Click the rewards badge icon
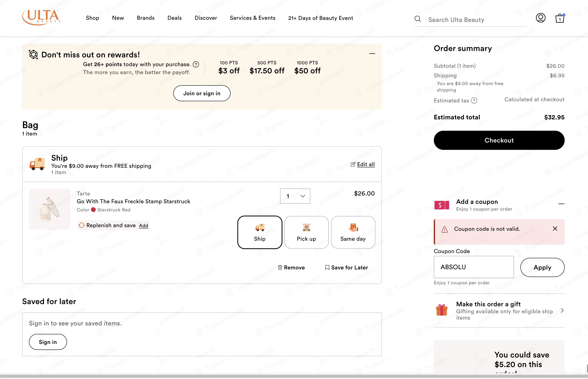 point(33,54)
